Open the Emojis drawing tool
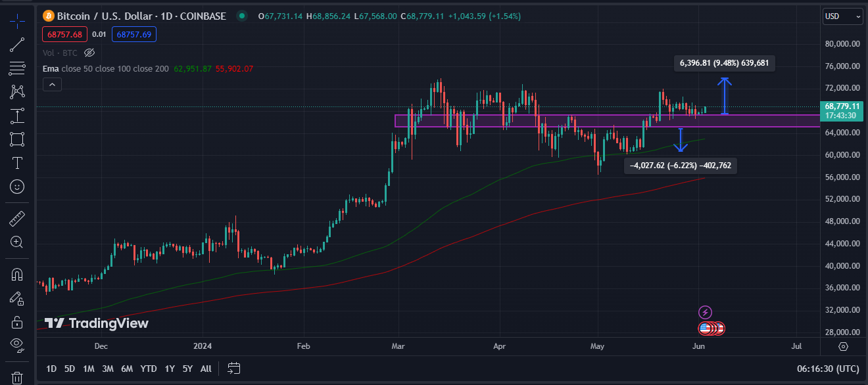This screenshot has width=868, height=385. (17, 187)
